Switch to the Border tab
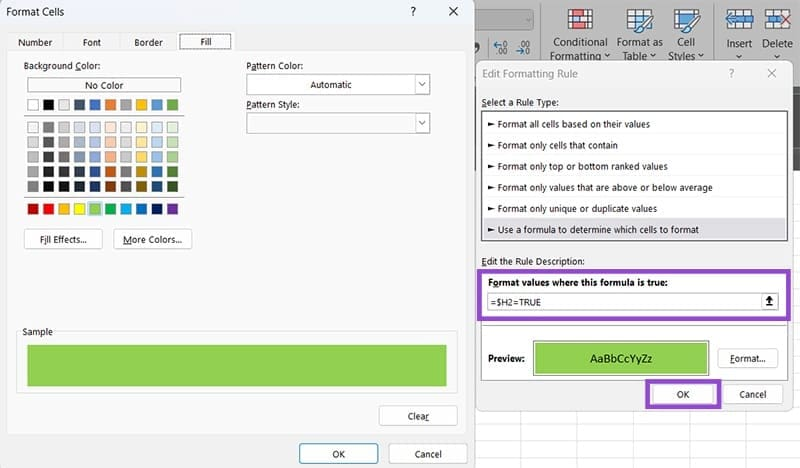 click(x=148, y=42)
